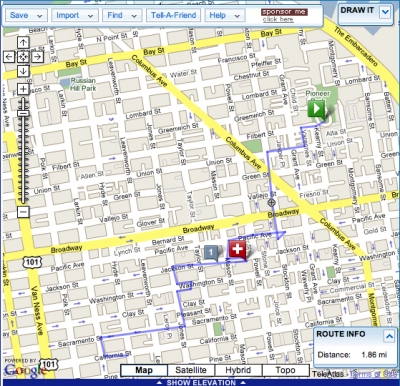Image resolution: width=400 pixels, height=386 pixels.
Task: Click the Russian Hill Park label
Action: coord(83,84)
